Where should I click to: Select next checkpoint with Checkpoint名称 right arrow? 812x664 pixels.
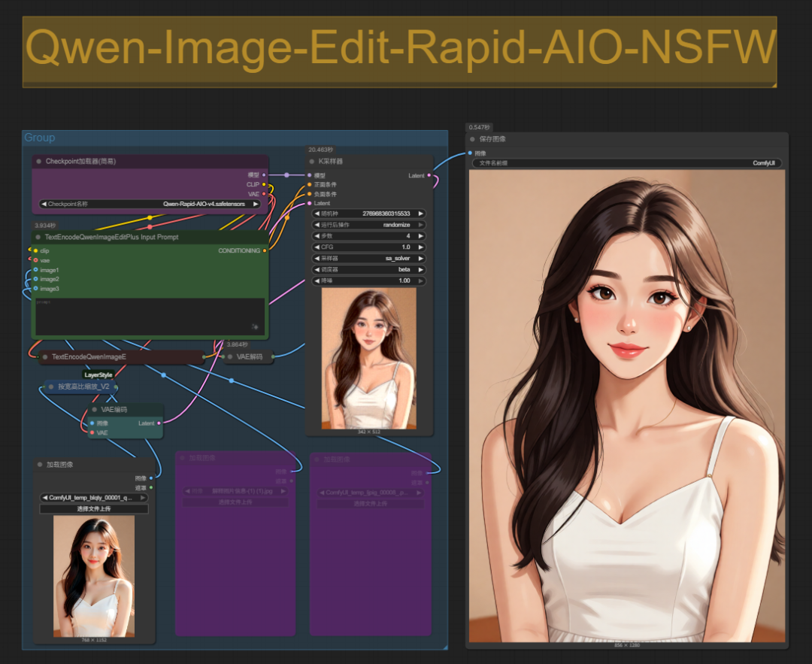click(x=256, y=204)
